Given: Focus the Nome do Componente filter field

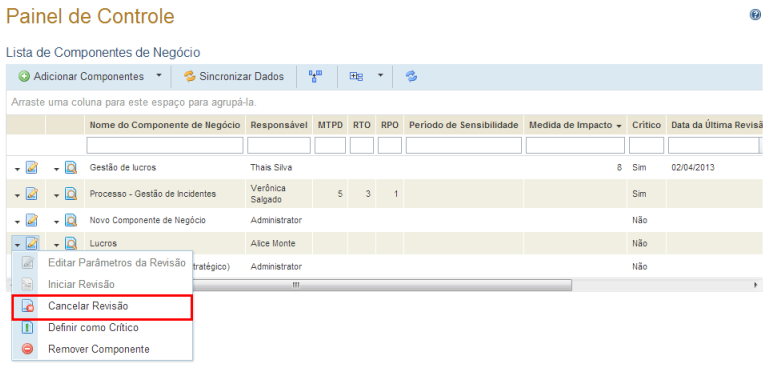Looking at the screenshot, I should click(165, 146).
